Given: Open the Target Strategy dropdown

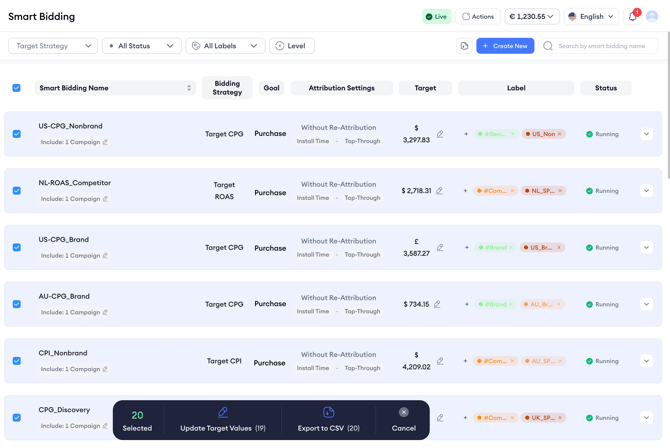Looking at the screenshot, I should (x=53, y=46).
